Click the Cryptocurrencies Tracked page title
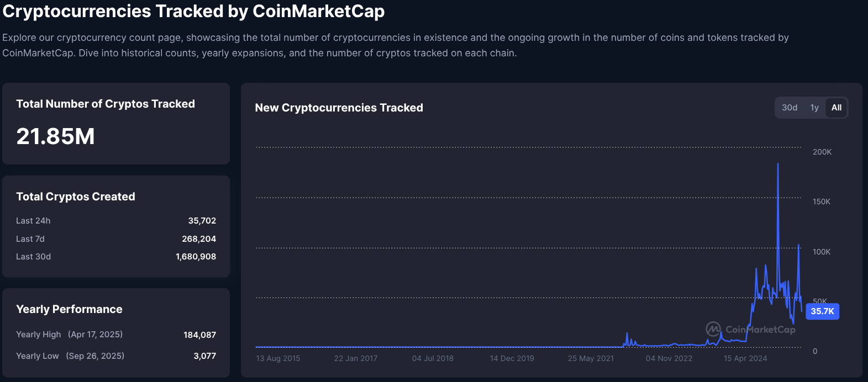This screenshot has height=382, width=868. coord(193,11)
